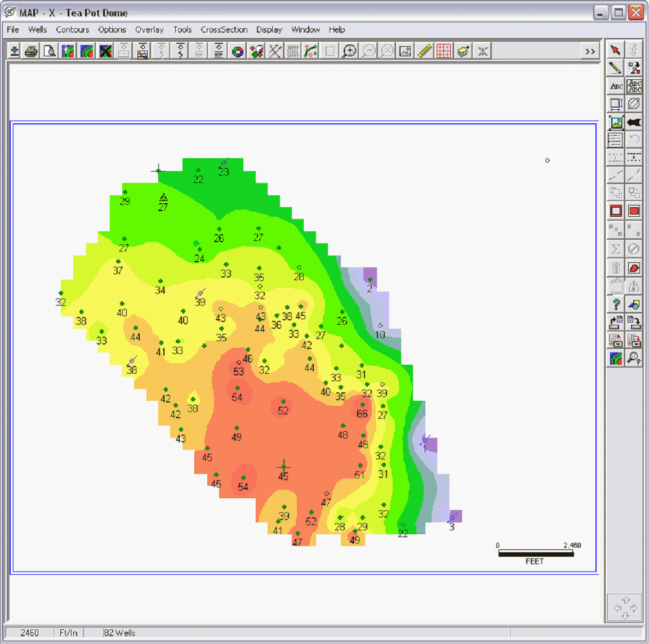Screen dimensions: 649x644
Task: Open the Contours menu
Action: [x=72, y=29]
